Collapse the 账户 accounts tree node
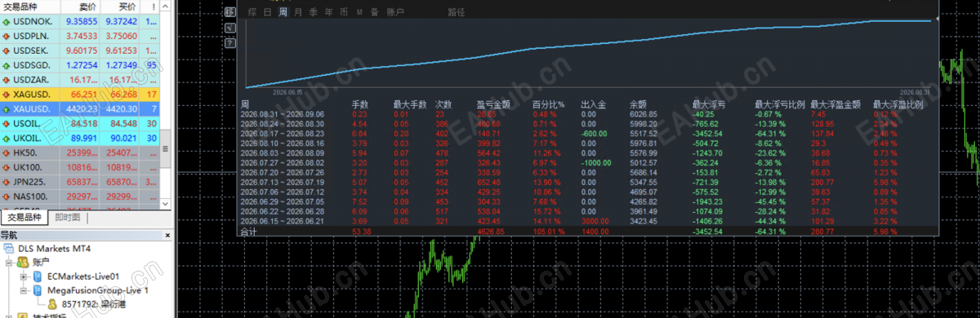 (9, 263)
